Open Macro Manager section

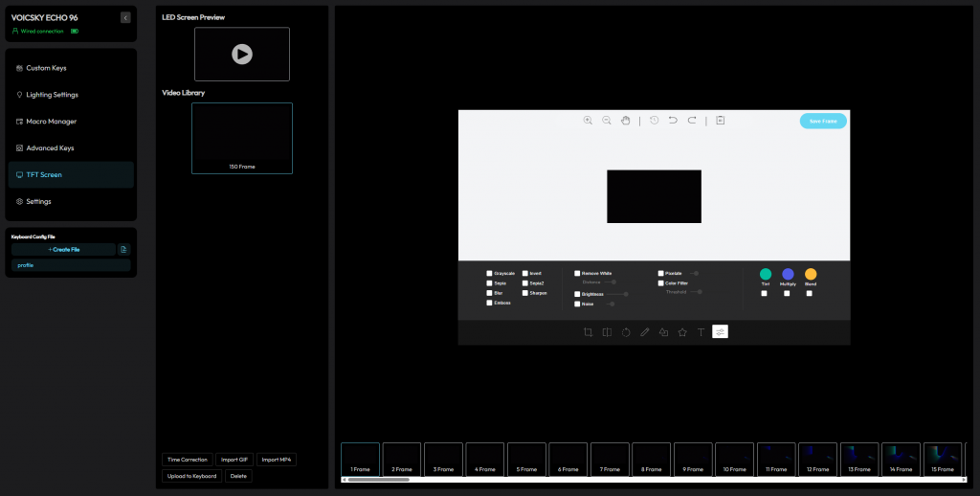(71, 122)
